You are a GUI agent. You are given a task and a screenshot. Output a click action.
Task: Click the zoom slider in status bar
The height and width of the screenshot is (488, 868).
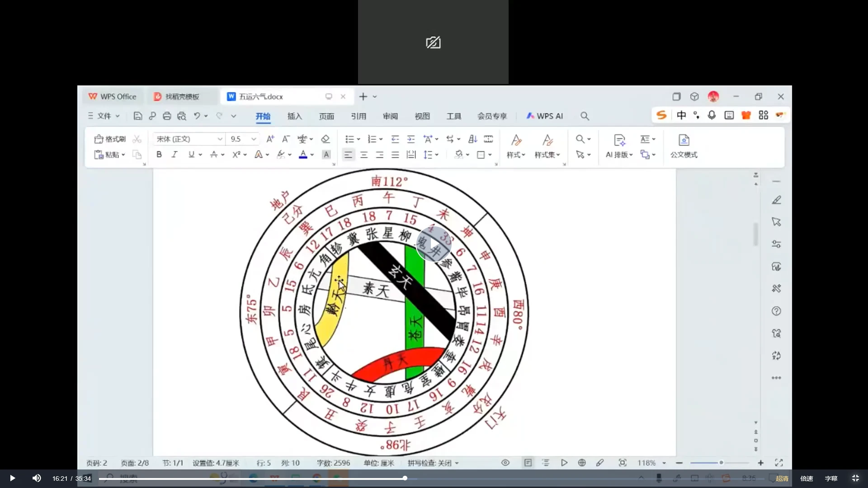point(721,463)
